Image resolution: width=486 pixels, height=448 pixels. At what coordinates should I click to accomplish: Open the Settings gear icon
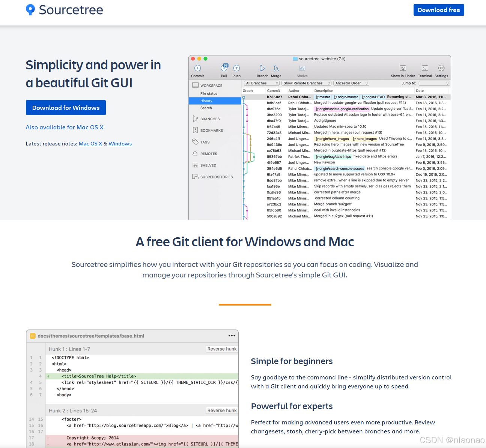point(441,68)
